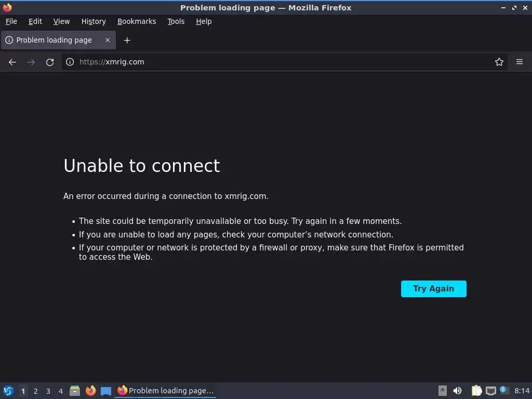Image resolution: width=532 pixels, height=399 pixels.
Task: Click the "Unable to connect" heading
Action: [x=141, y=166]
